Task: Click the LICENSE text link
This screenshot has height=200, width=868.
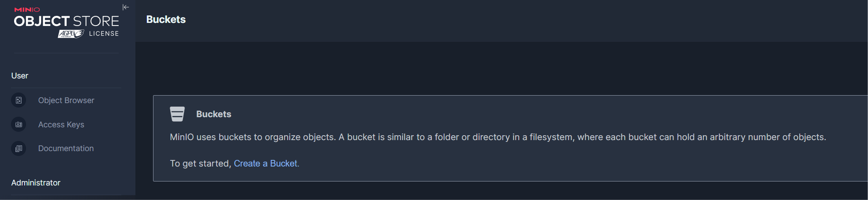Action: point(104,34)
